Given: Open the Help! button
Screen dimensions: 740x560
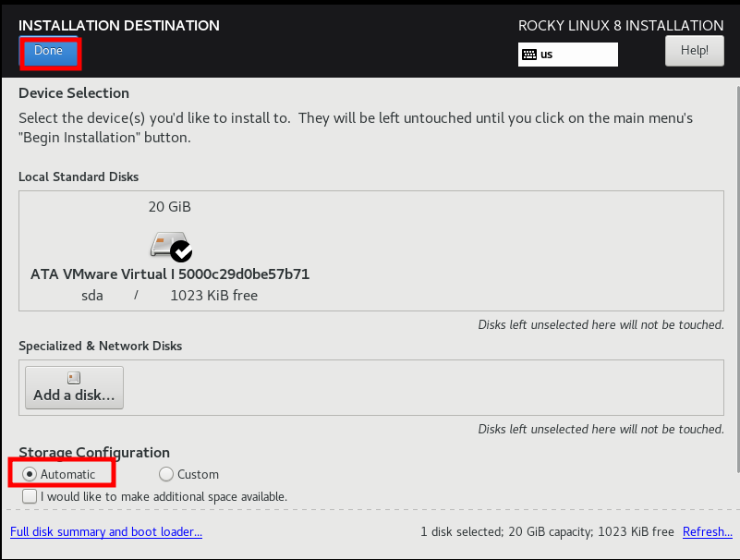Looking at the screenshot, I should click(x=694, y=51).
